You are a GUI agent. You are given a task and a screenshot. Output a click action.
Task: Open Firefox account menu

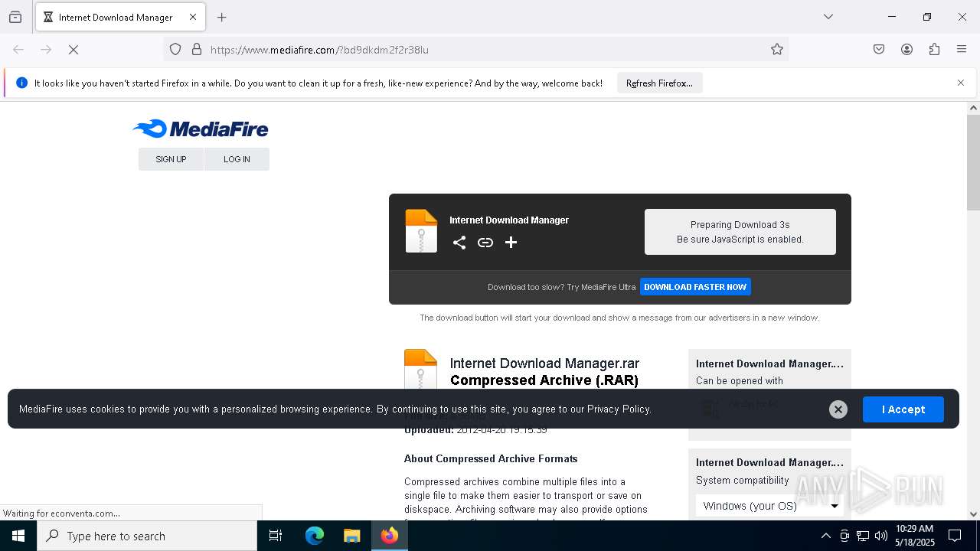pyautogui.click(x=906, y=50)
